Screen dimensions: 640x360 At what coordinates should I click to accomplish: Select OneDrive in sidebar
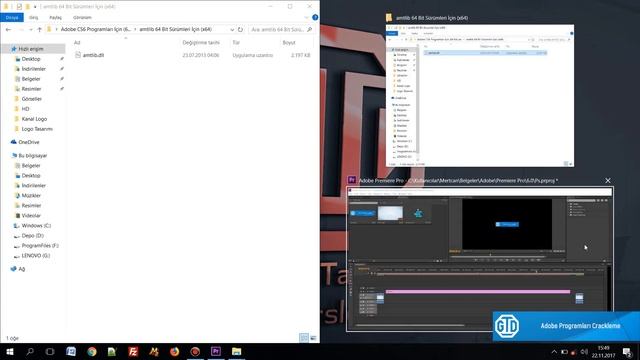(29, 142)
